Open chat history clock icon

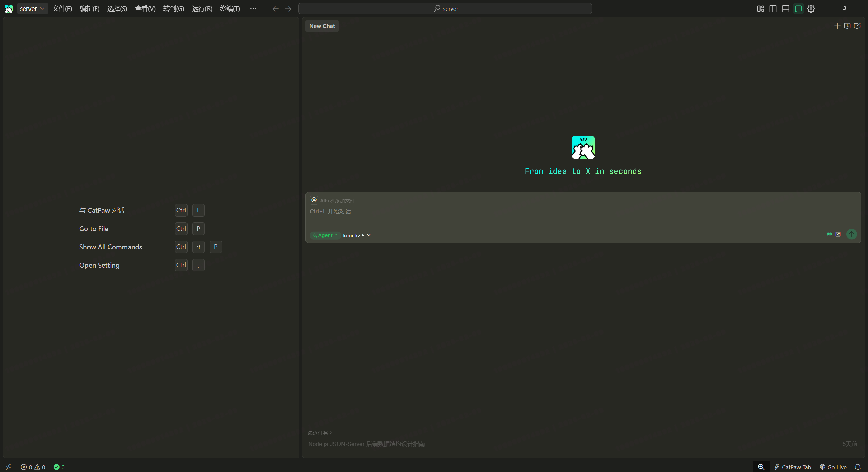point(847,26)
